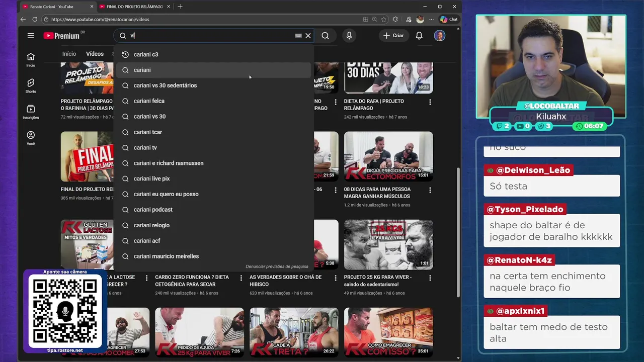
Task: Choose suggestion cariani mauricio meirelles
Action: [x=213, y=256]
